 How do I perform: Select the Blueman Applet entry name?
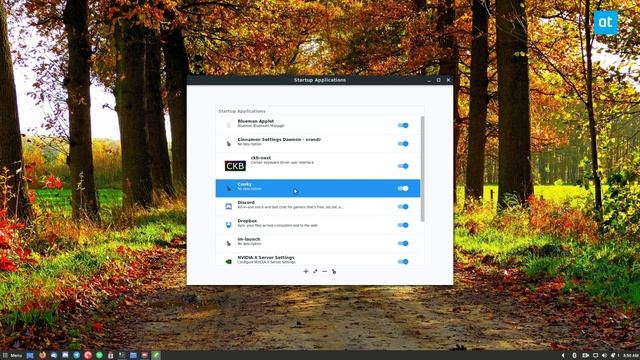point(256,121)
